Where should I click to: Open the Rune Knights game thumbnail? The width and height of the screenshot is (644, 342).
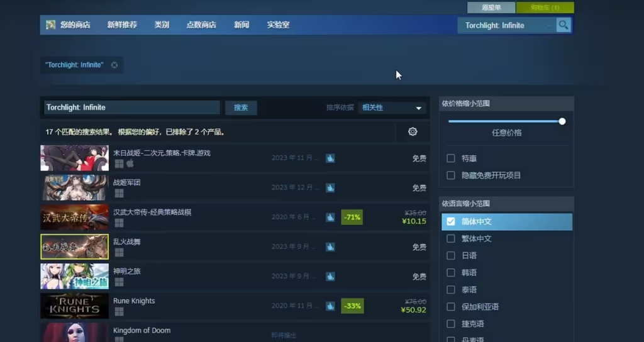pyautogui.click(x=75, y=306)
